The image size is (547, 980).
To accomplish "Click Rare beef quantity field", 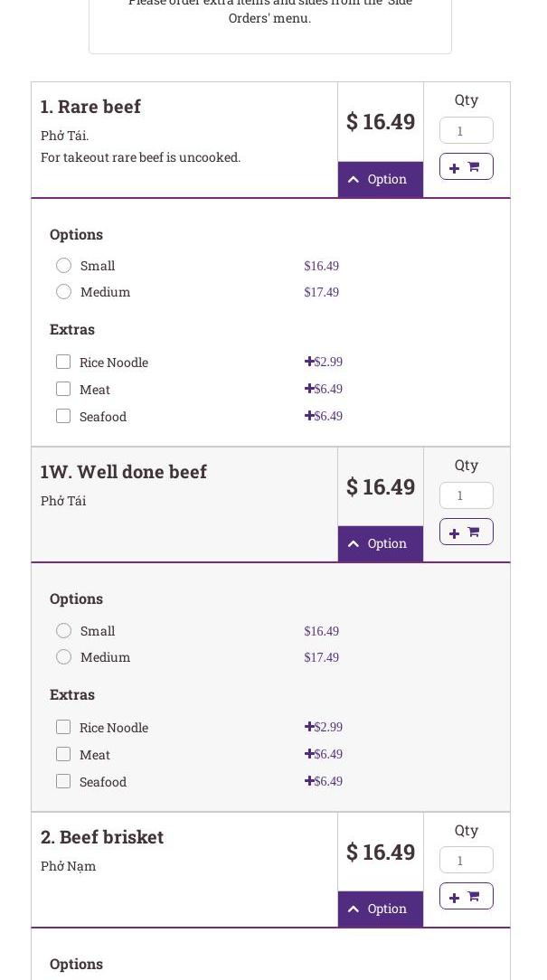I will (466, 130).
